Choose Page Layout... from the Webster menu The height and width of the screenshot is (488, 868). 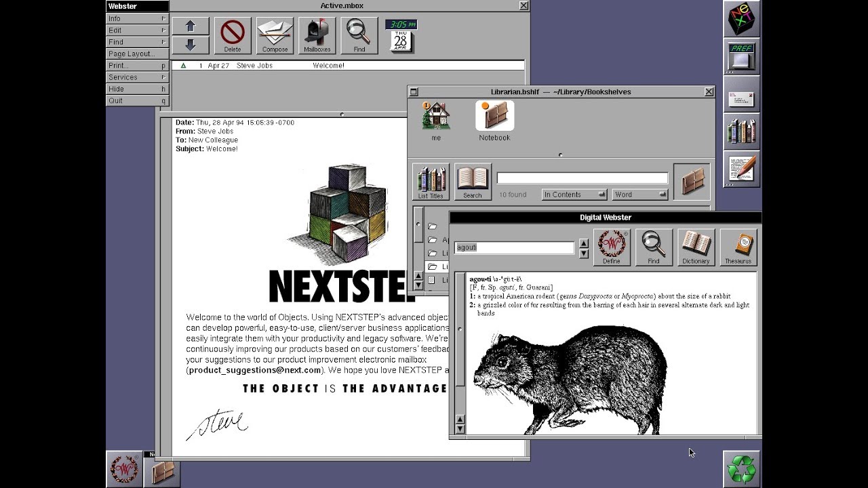click(x=137, y=54)
